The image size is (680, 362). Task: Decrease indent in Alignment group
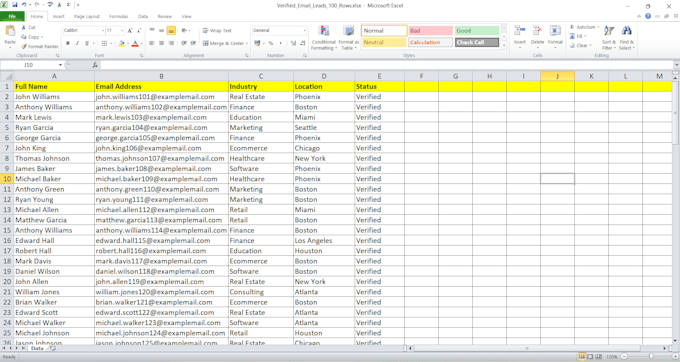184,43
